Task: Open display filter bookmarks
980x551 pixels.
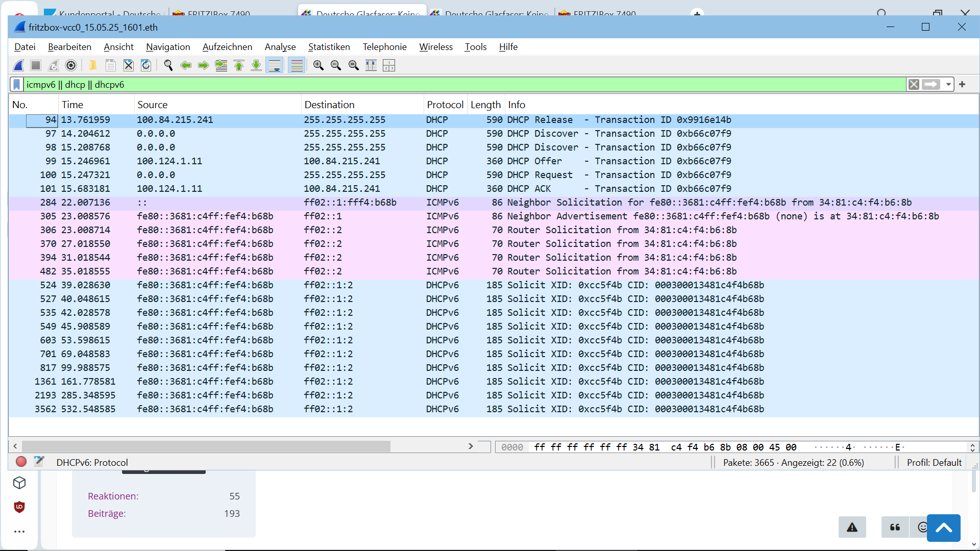Action: pos(17,84)
